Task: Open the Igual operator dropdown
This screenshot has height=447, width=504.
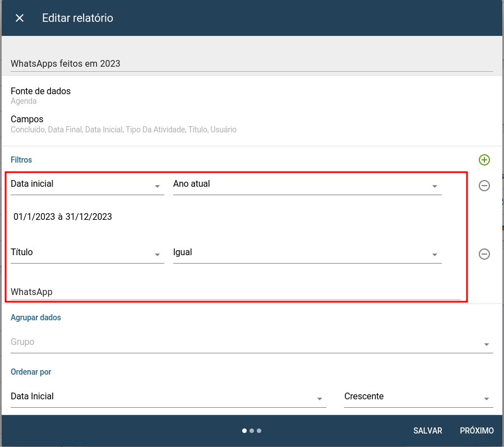Action: [307, 253]
